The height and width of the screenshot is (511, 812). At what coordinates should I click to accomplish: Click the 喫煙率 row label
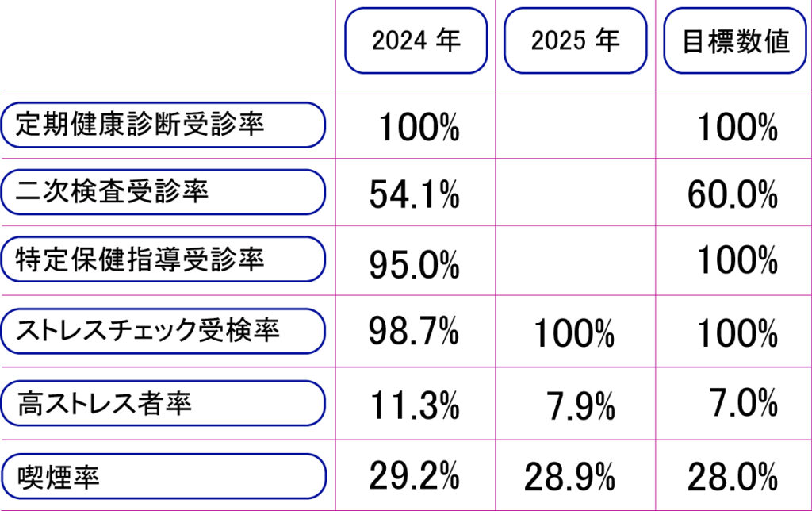click(x=163, y=477)
